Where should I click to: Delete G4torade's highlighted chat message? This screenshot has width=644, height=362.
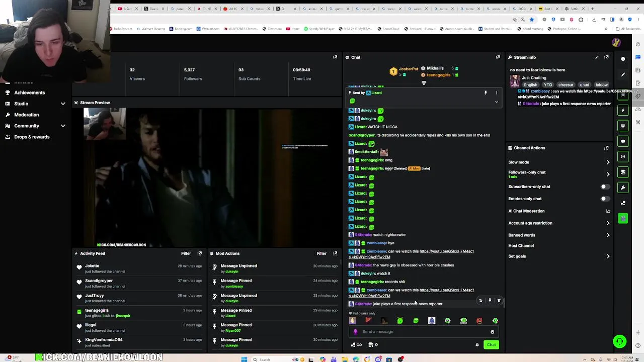pos(499,301)
